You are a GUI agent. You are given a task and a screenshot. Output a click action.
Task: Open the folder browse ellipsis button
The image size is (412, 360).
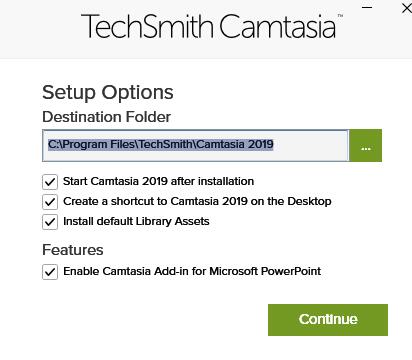[366, 145]
